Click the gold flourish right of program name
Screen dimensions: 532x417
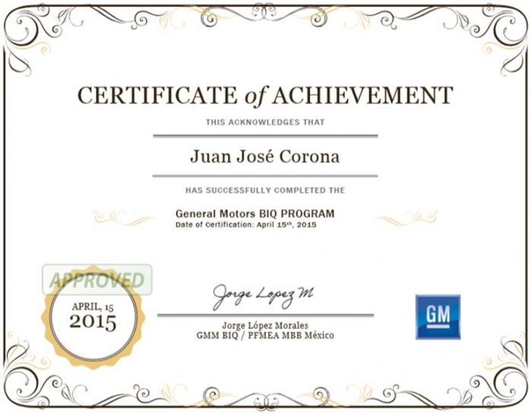tap(405, 218)
